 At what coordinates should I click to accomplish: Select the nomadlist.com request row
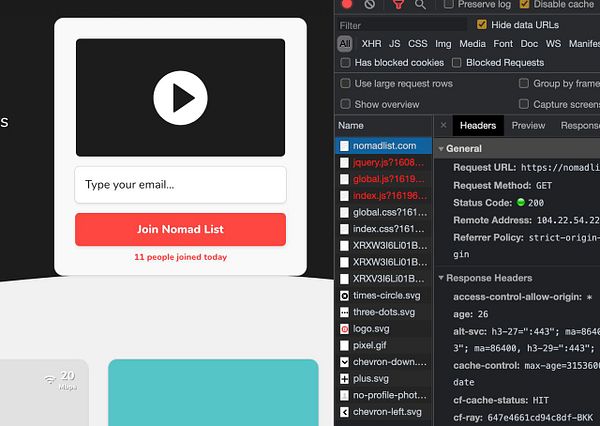(384, 146)
